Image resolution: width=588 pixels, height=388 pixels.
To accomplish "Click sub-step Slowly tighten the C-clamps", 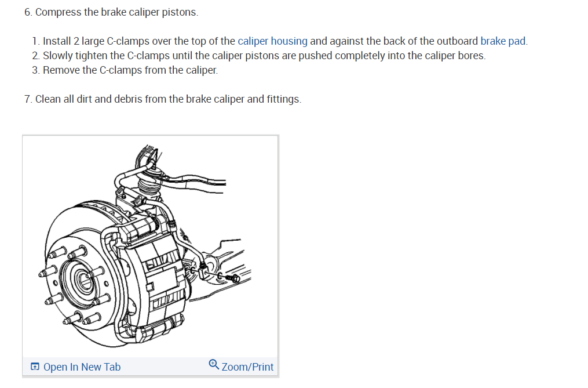I will click(259, 56).
